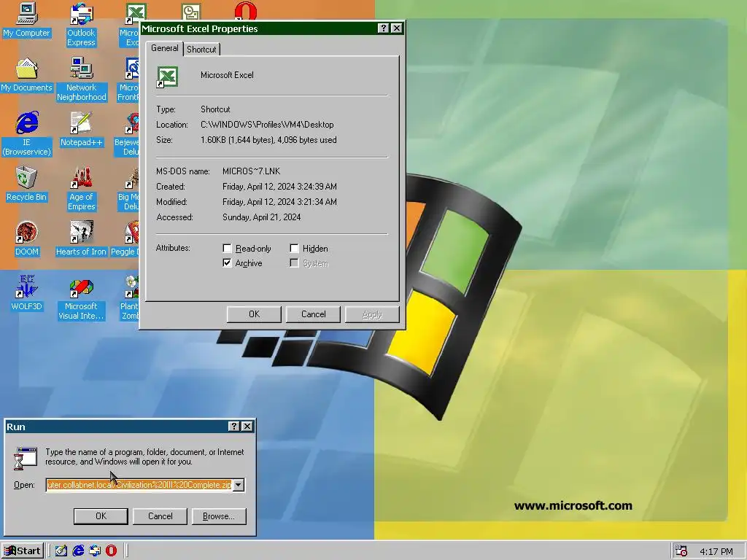This screenshot has height=560, width=747.
Task: Click Cancel in Microsoft Excel Properties
Action: point(313,314)
